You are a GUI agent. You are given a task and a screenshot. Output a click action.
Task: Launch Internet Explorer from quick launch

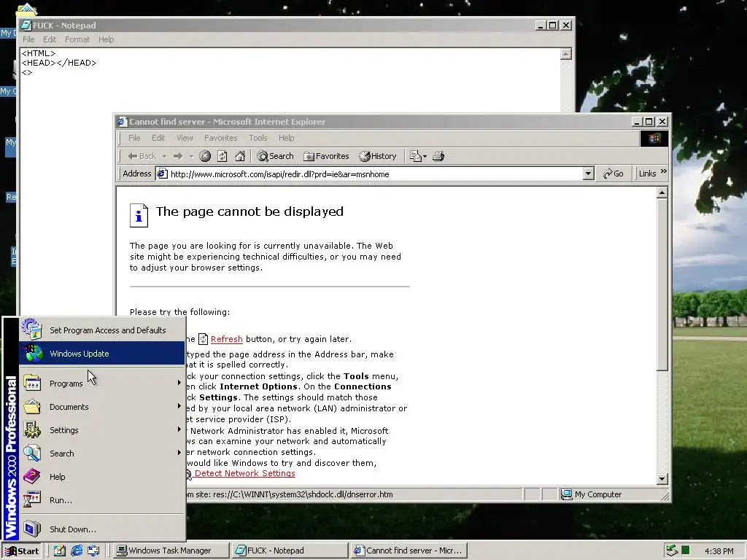coord(77,551)
